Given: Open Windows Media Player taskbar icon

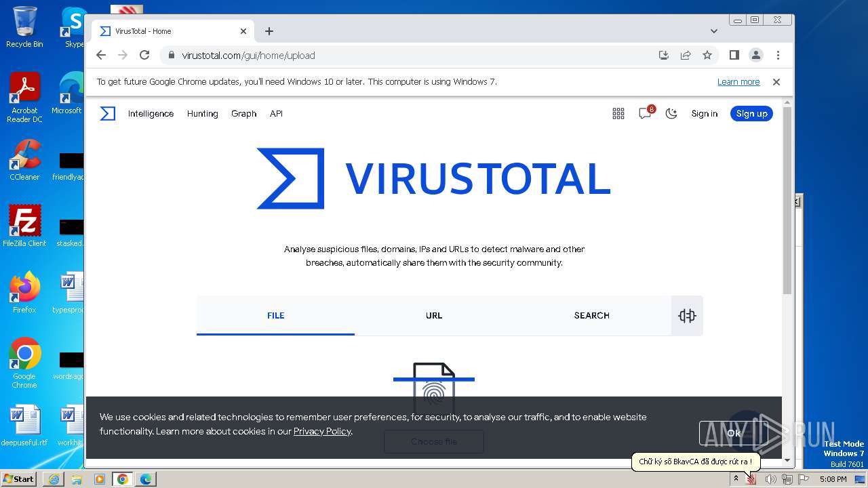Looking at the screenshot, I should (100, 479).
